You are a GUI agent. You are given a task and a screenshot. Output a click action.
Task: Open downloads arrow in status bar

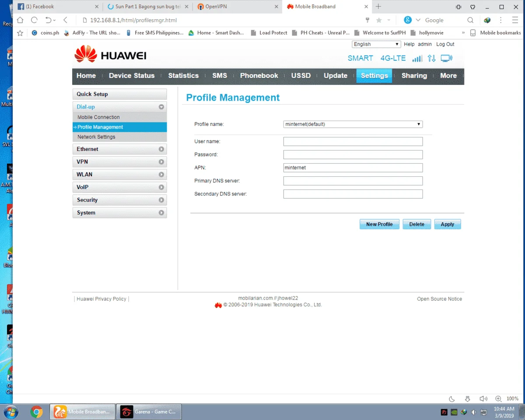468,399
